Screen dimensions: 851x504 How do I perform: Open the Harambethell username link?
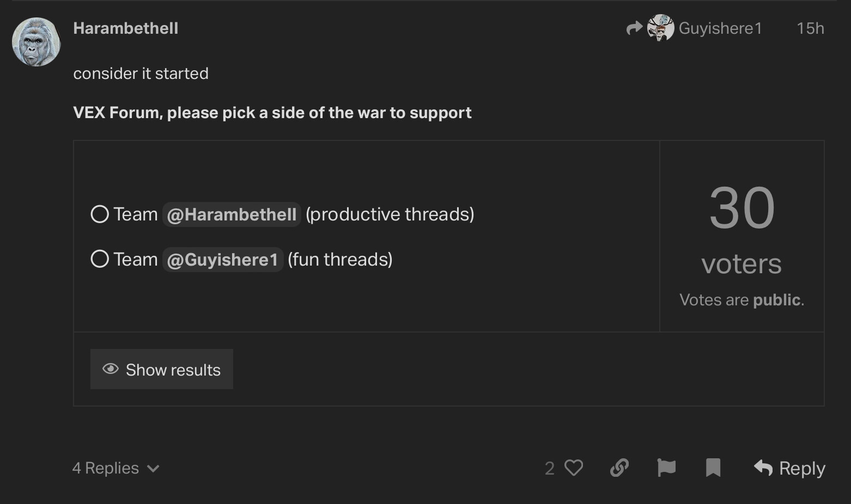[x=126, y=28]
